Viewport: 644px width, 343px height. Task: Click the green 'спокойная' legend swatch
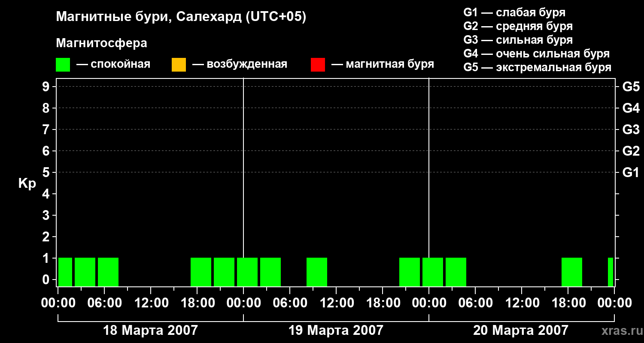[x=63, y=64]
